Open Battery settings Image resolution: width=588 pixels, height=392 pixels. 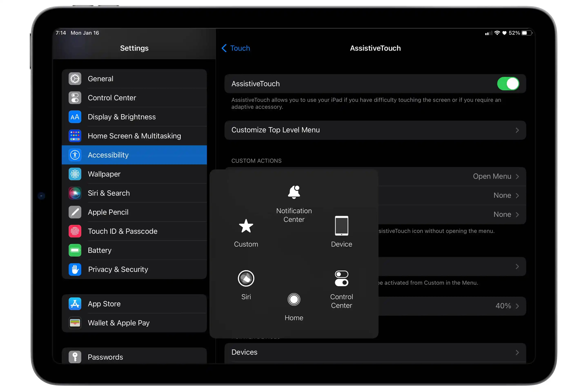[134, 250]
